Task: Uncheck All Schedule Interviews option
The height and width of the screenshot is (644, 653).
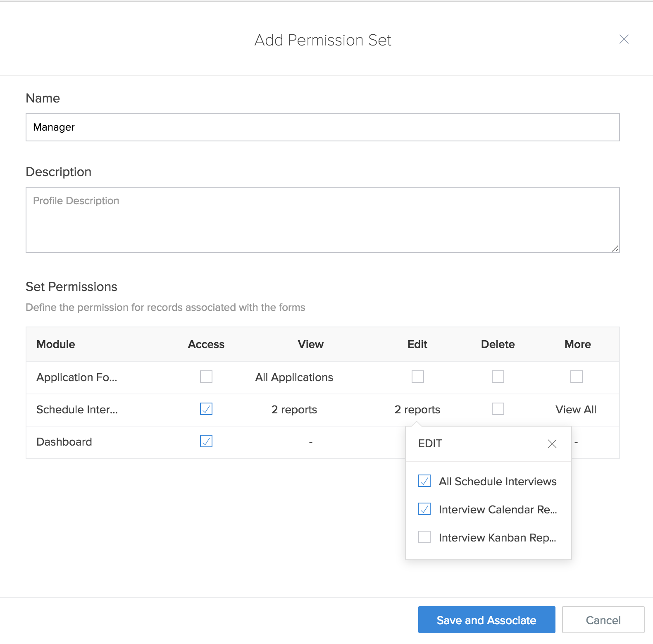Action: point(424,481)
